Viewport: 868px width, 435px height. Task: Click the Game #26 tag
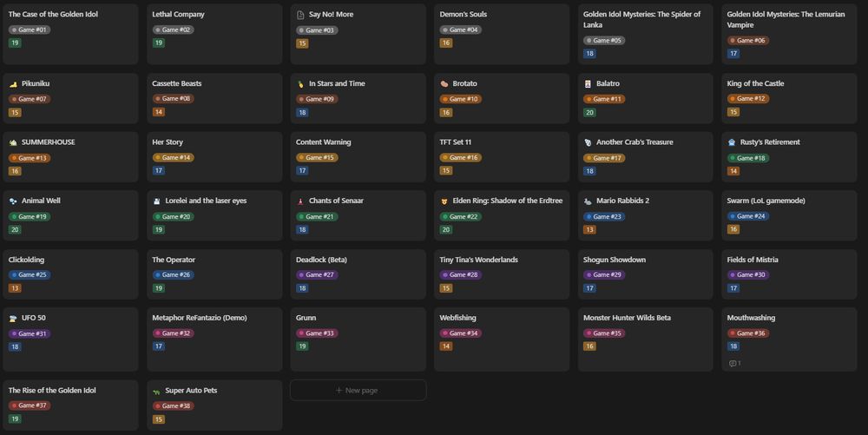(174, 275)
